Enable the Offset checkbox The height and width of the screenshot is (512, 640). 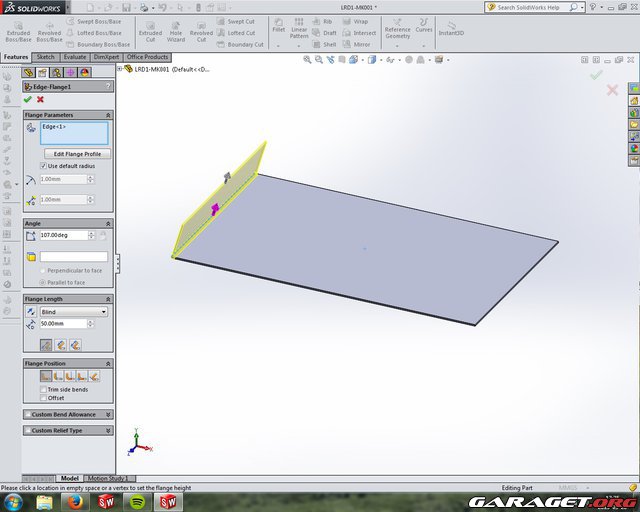[x=43, y=397]
